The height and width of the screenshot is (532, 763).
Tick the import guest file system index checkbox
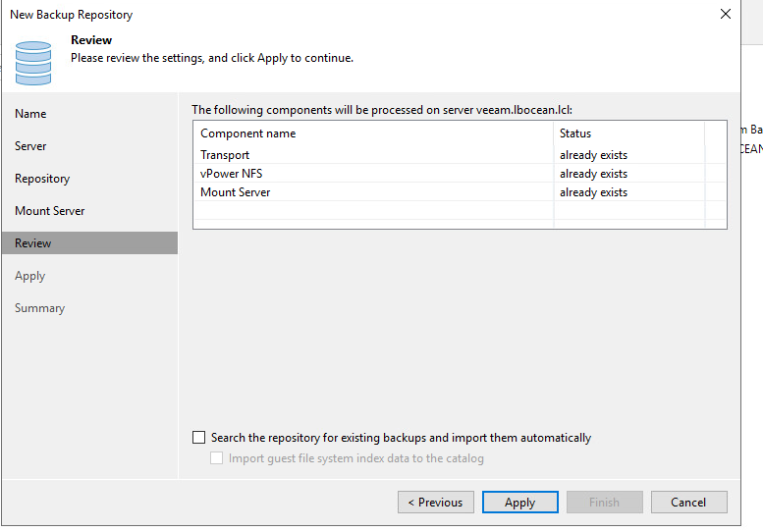coord(217,458)
